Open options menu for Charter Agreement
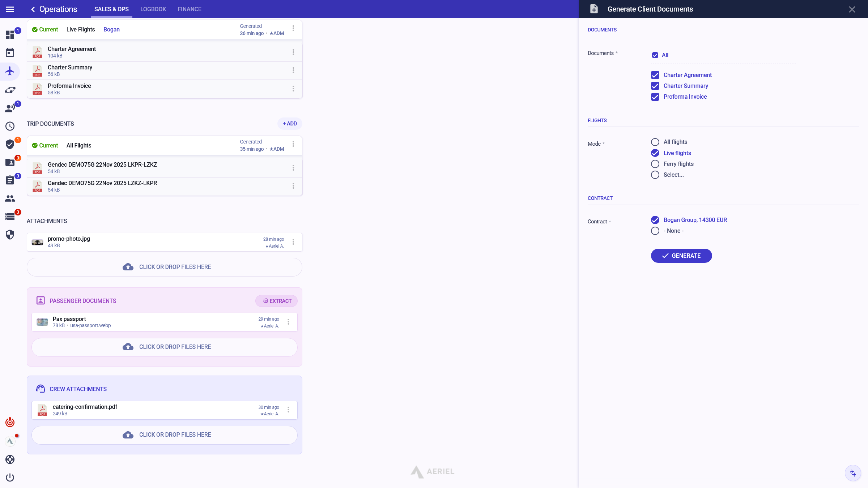The width and height of the screenshot is (868, 488). point(293,52)
